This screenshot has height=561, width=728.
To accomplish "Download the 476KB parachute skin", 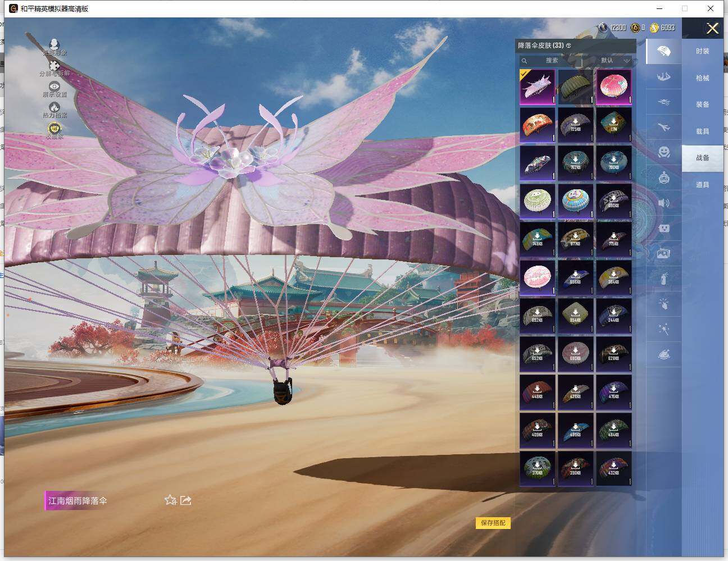I will (x=614, y=393).
